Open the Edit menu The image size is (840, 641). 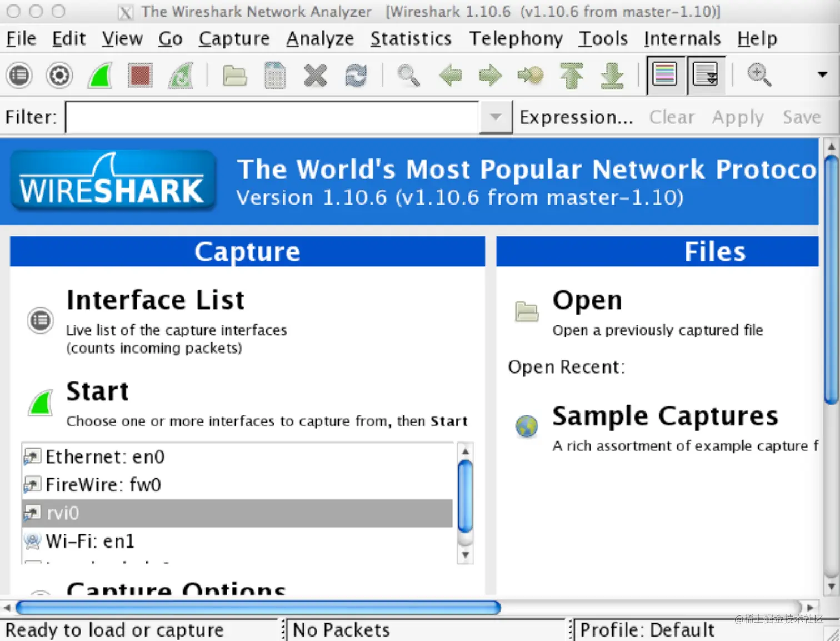[69, 38]
